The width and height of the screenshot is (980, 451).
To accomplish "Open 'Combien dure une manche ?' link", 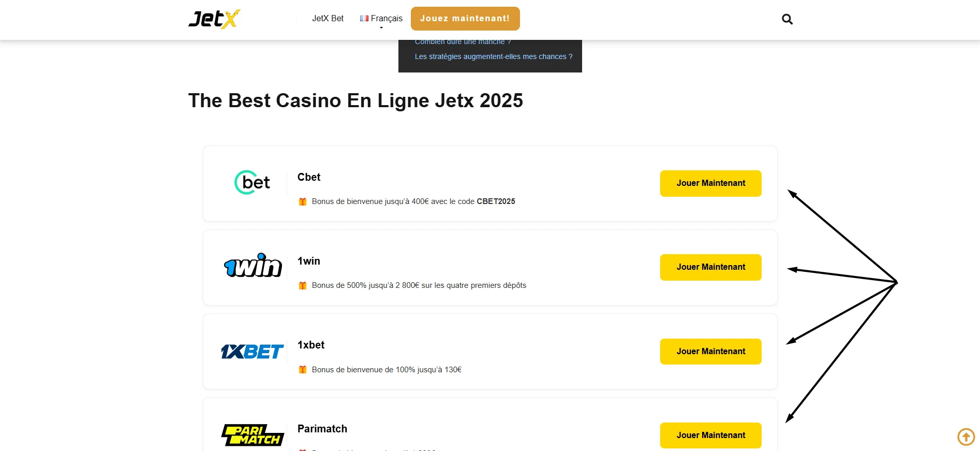I will (x=463, y=41).
